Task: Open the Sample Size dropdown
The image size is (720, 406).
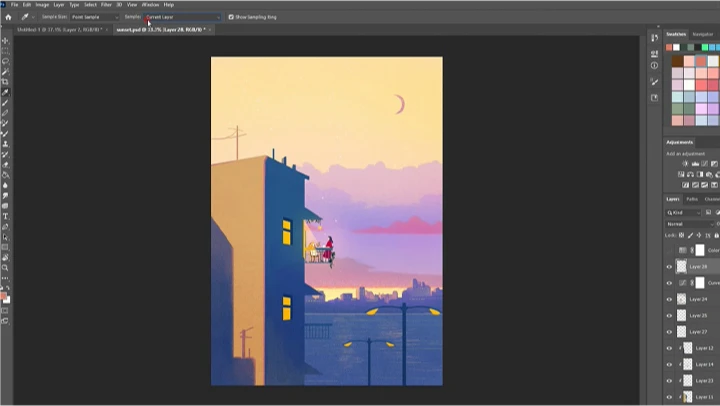Action: click(95, 17)
